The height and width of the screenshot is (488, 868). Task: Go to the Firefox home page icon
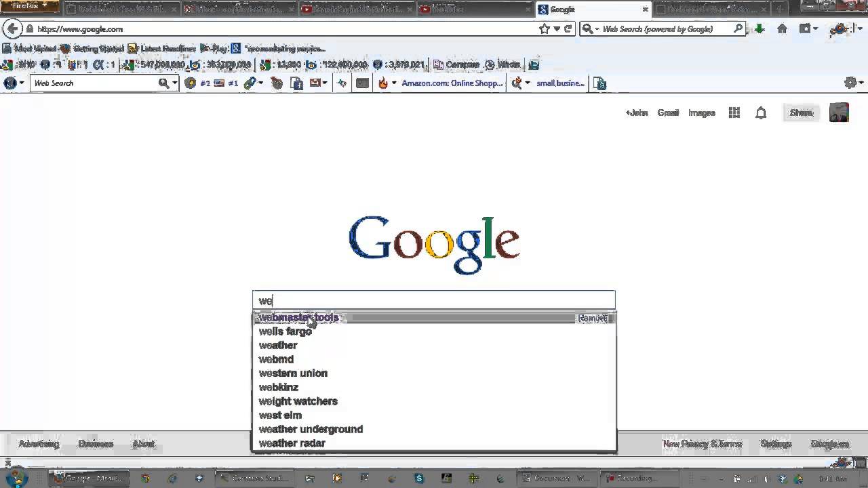(782, 29)
